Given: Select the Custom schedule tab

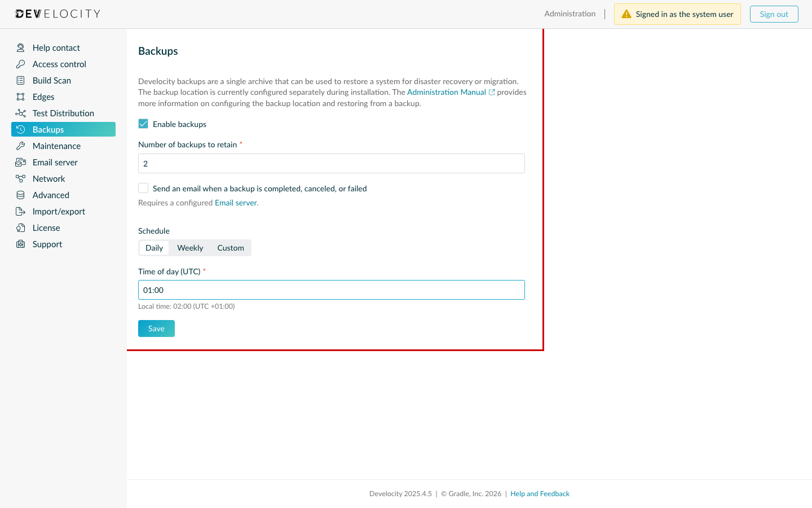Looking at the screenshot, I should click(x=230, y=247).
